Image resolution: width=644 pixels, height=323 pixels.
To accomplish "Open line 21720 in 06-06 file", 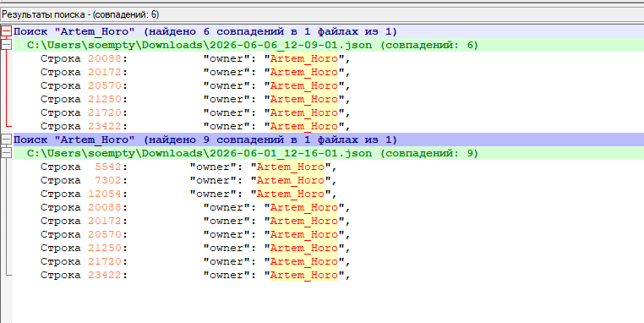I will pyautogui.click(x=195, y=113).
